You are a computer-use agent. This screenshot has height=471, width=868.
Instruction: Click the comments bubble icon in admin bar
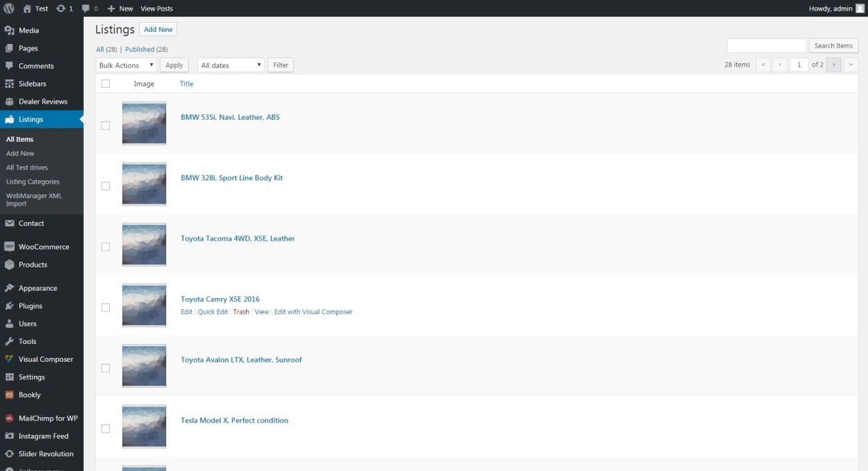(x=86, y=9)
